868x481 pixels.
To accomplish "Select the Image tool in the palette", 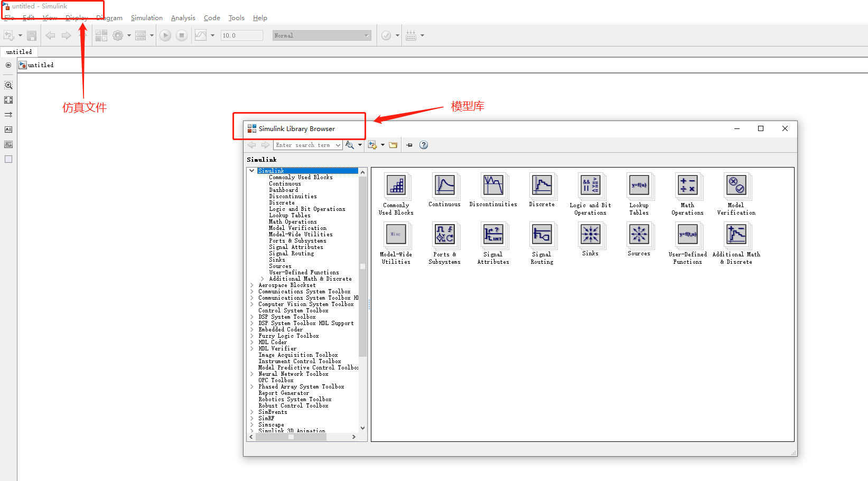I will 8,144.
